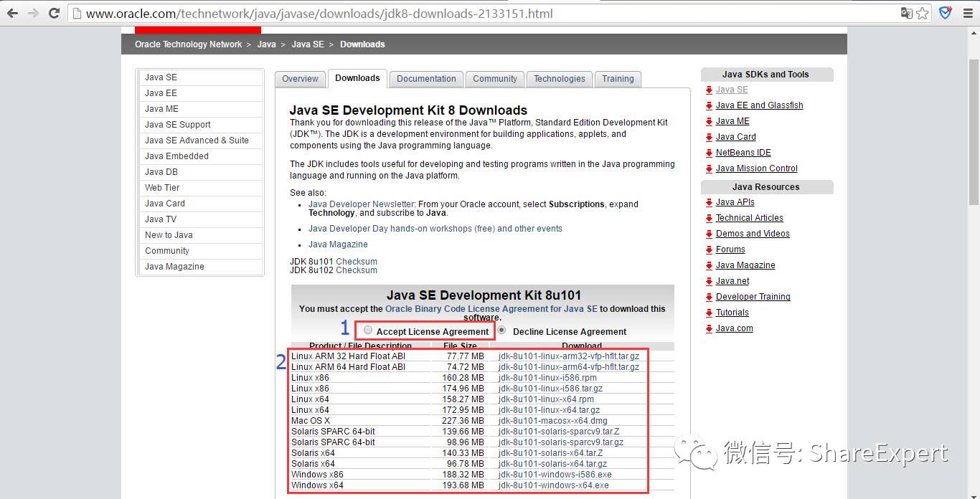980x499 pixels.
Task: Open the Training tab
Action: pos(618,79)
